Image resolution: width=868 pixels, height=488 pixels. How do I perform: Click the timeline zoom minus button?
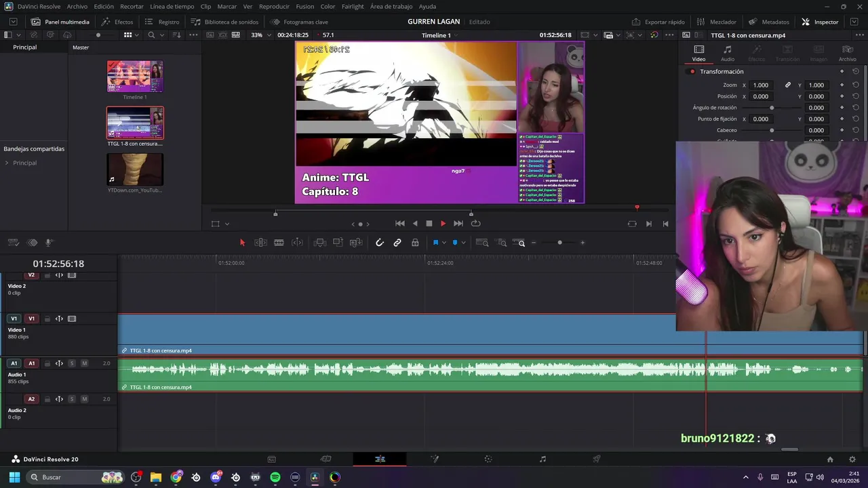(x=534, y=243)
